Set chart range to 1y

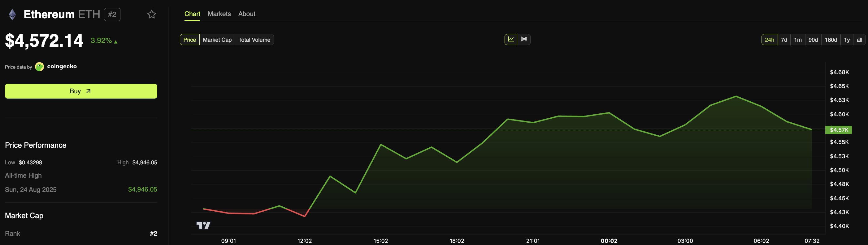tap(847, 40)
